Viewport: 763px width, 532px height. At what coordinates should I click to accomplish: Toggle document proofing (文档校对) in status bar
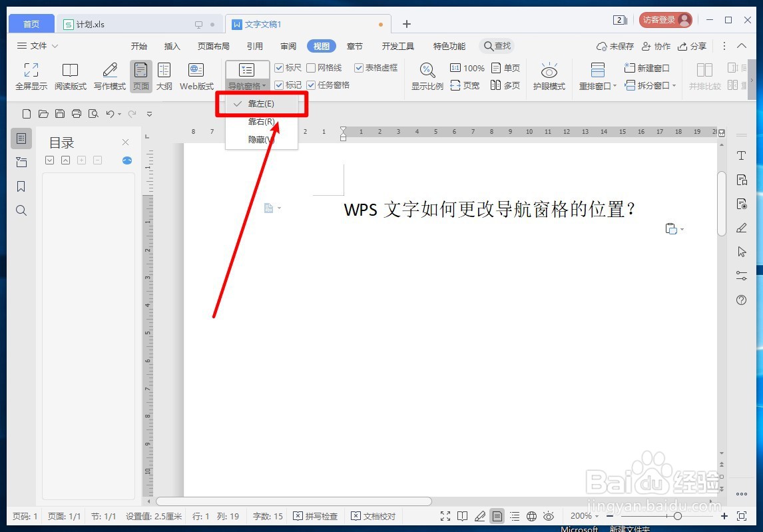click(374, 517)
